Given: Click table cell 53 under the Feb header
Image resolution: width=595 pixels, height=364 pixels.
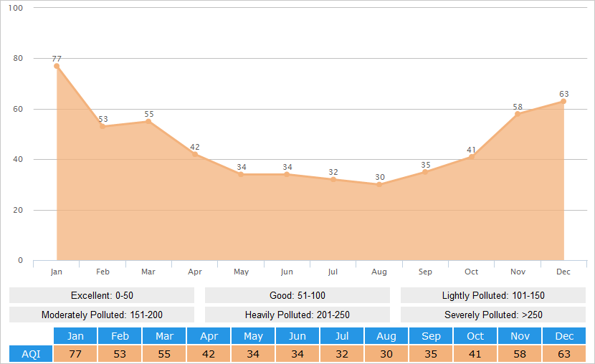Looking at the screenshot, I should click(120, 354).
